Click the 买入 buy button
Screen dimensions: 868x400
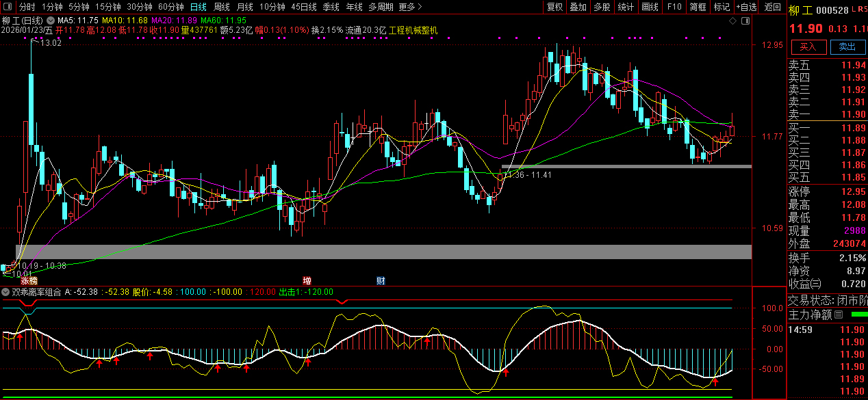(x=808, y=46)
